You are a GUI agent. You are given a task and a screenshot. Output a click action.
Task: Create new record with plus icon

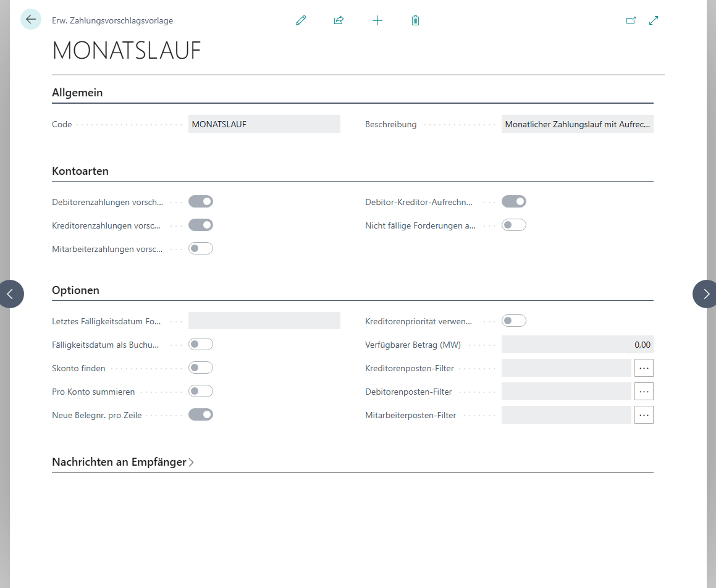click(377, 20)
